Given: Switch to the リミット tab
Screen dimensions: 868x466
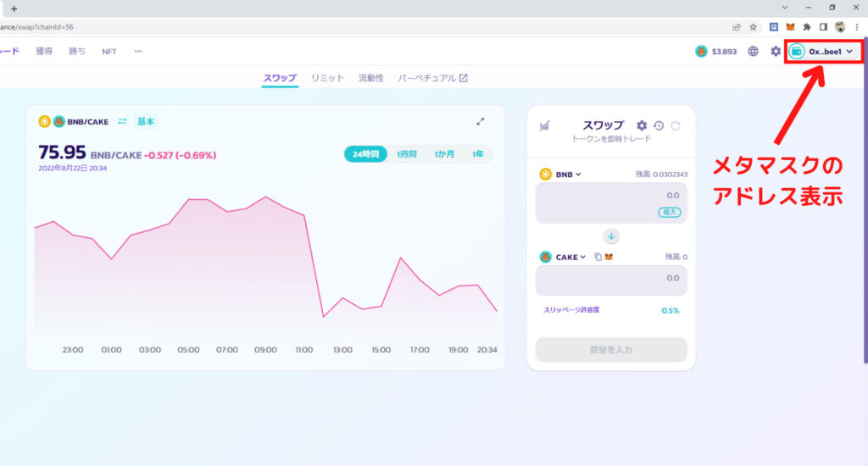Looking at the screenshot, I should tap(327, 78).
